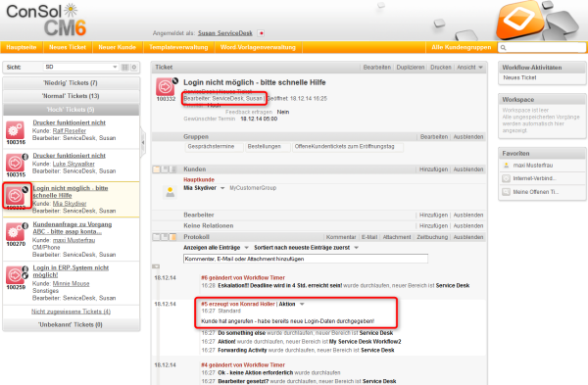This screenshot has width=588, height=385.
Task: Click Hinzufügen in Kunden section
Action: 433,169
